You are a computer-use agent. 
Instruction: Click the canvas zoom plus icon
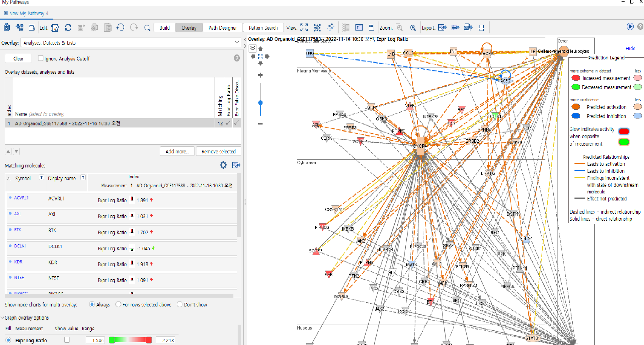tap(260, 75)
